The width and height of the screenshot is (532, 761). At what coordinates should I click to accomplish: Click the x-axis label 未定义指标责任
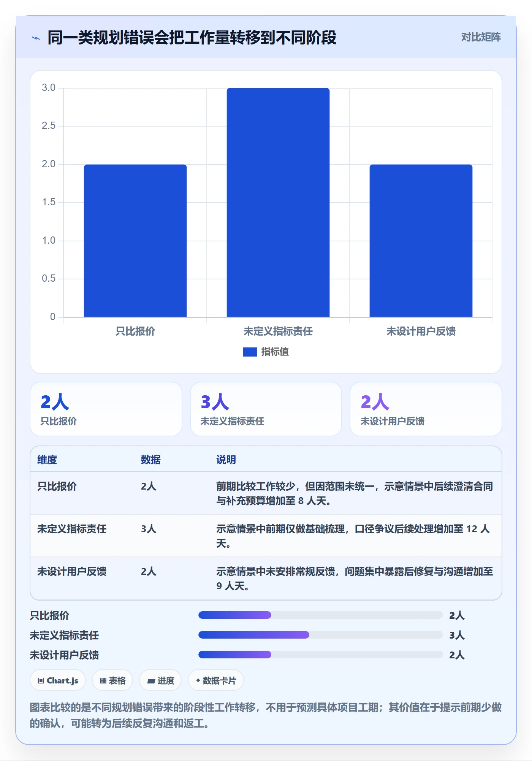(278, 331)
